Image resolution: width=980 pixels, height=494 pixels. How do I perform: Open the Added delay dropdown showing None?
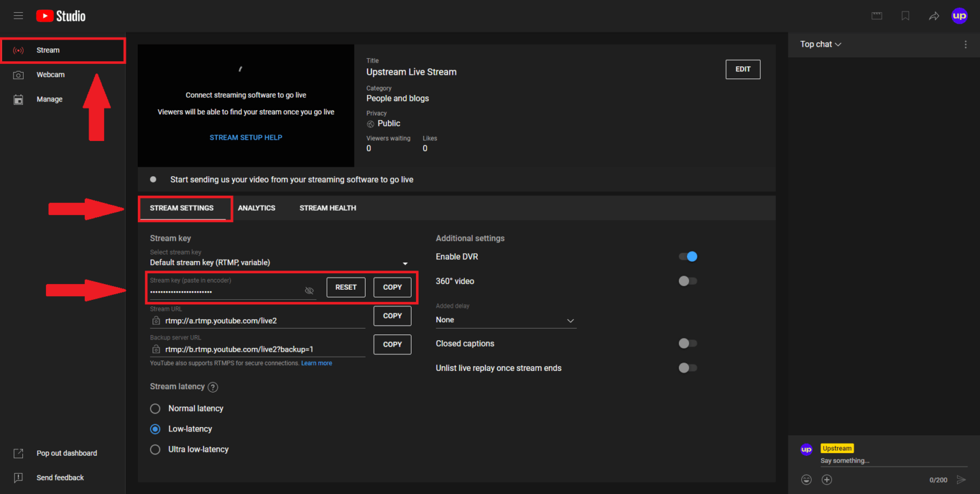(x=505, y=320)
